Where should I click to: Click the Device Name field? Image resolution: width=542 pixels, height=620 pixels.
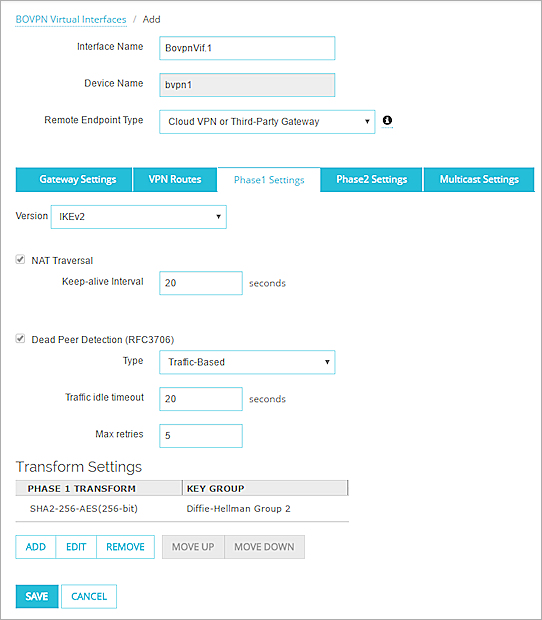(247, 85)
